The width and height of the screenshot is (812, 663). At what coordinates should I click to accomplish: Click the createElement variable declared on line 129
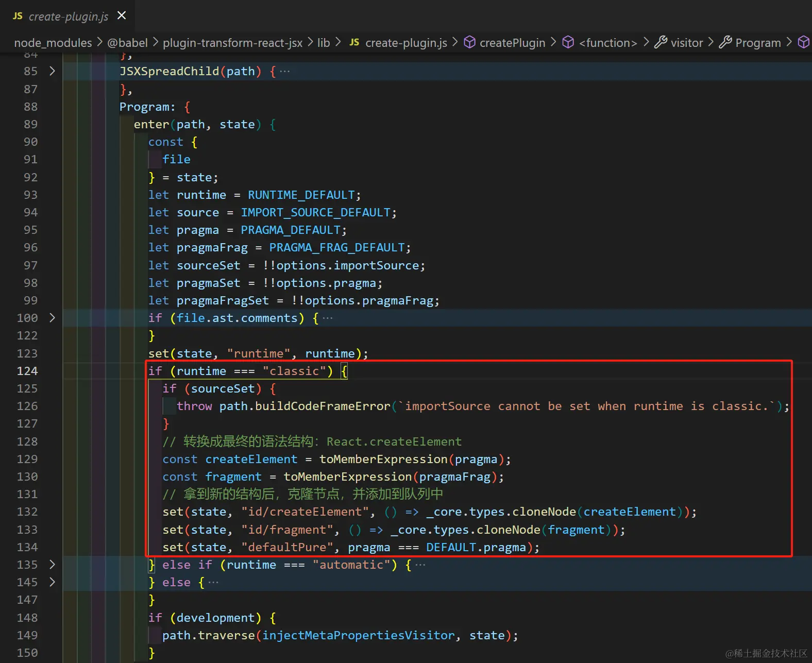click(x=251, y=459)
